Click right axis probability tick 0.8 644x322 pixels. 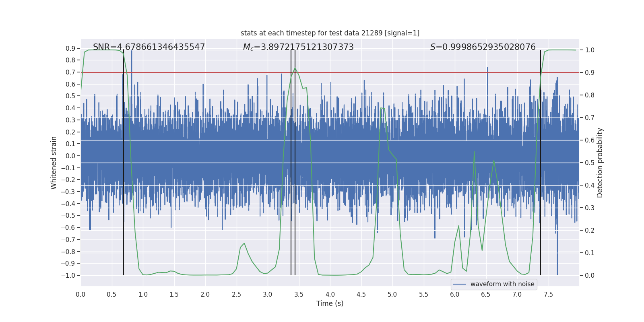click(590, 95)
